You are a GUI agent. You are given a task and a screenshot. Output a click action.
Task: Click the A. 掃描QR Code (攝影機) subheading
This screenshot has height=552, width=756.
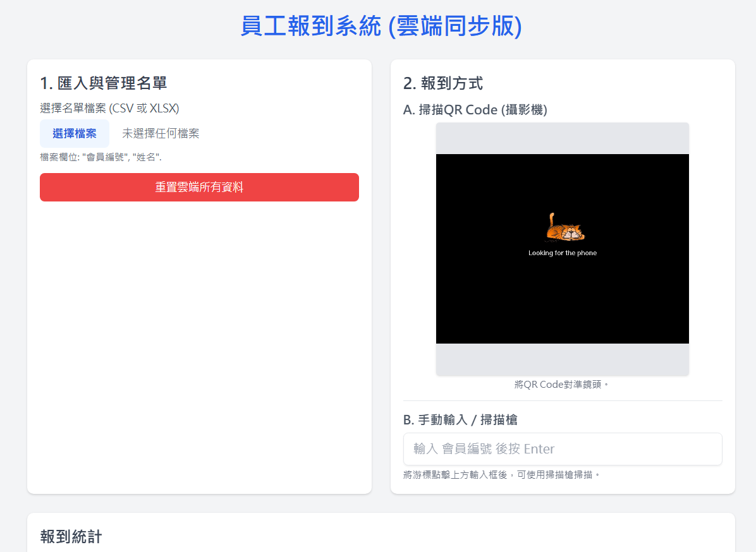point(475,110)
